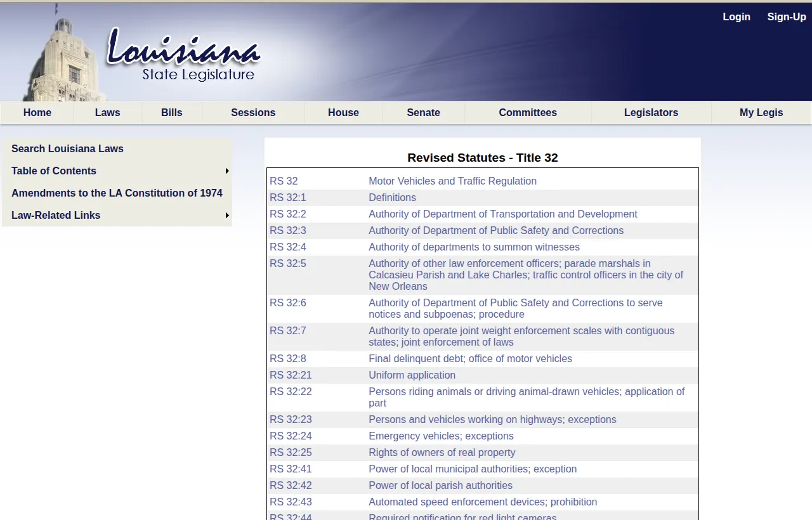This screenshot has width=812, height=520.
Task: Open the My Legis menu
Action: 761,112
